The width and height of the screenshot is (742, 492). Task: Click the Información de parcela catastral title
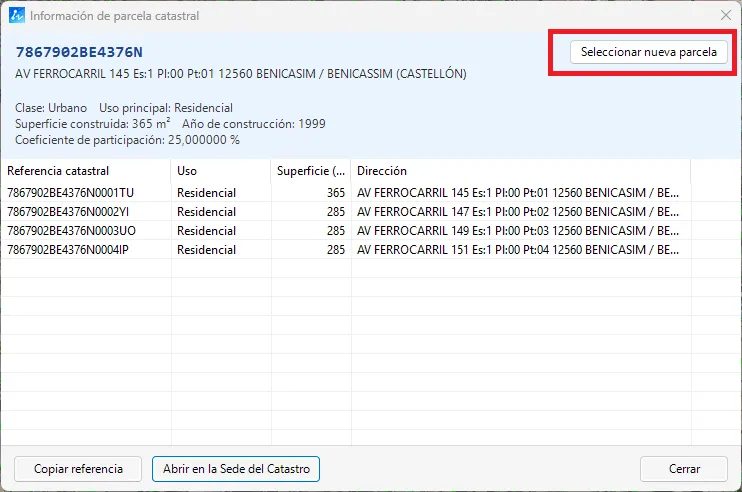click(115, 16)
